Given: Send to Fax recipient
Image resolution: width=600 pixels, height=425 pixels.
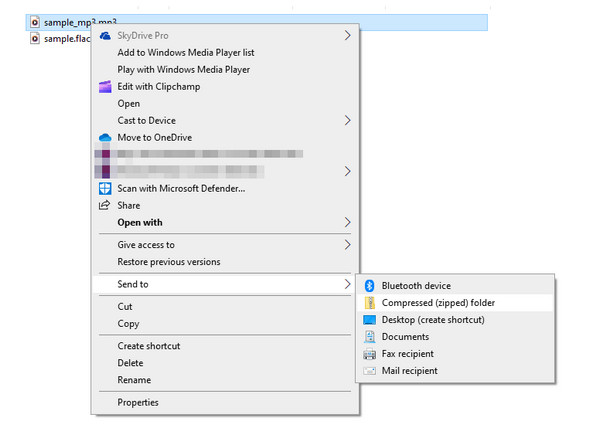Looking at the screenshot, I should point(455,354).
